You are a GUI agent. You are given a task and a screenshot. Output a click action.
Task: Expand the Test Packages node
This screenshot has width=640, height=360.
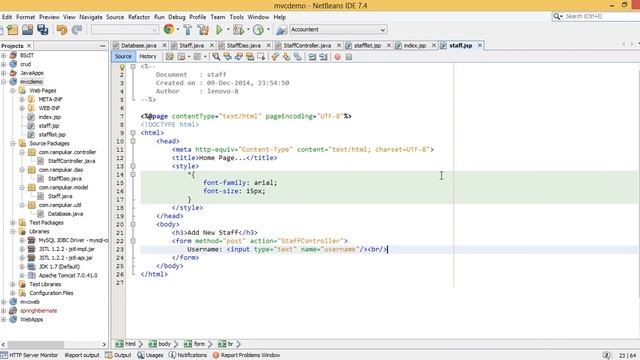(13, 222)
